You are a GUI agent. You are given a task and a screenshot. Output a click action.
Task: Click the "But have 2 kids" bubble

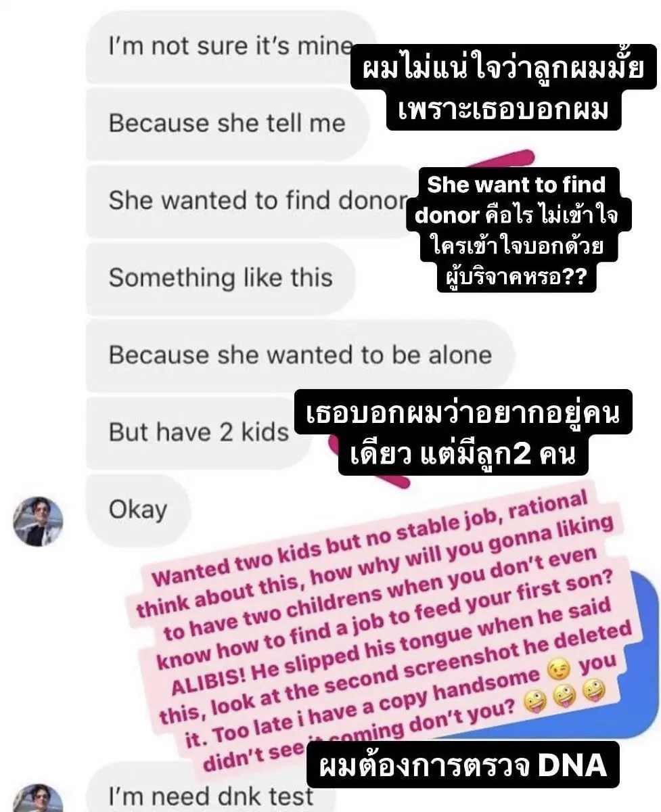click(x=199, y=432)
